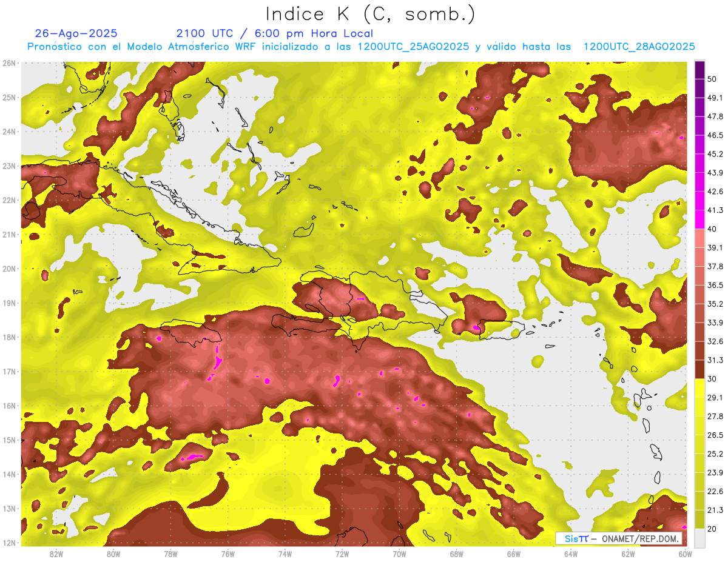Screen dimensions: 728x562
Task: Click the latitude axis label '18N'
Action: (8, 337)
